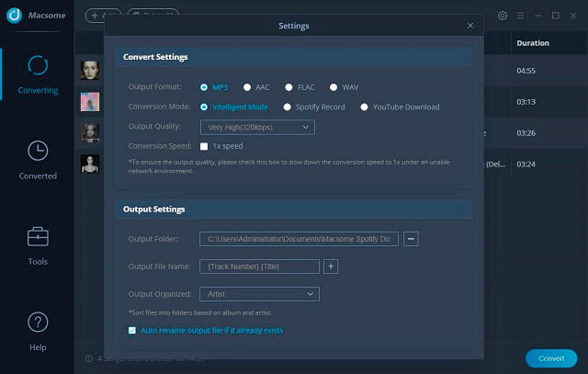This screenshot has height=374, width=588.
Task: Select WAV output format
Action: [333, 87]
